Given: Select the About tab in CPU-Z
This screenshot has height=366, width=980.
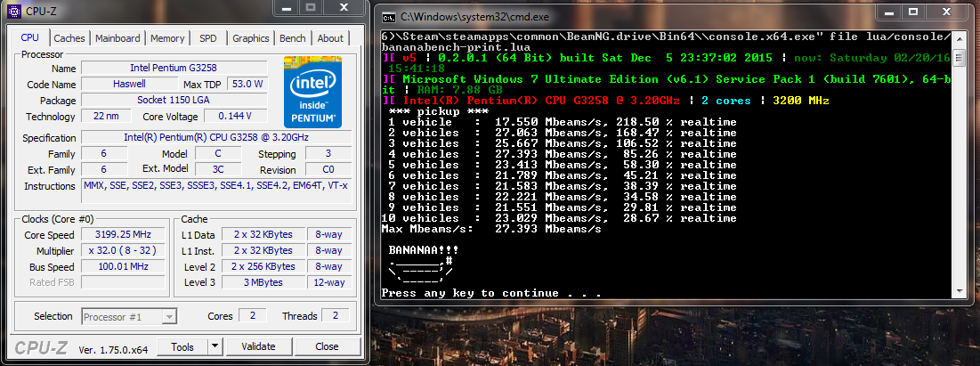Looking at the screenshot, I should pos(330,38).
